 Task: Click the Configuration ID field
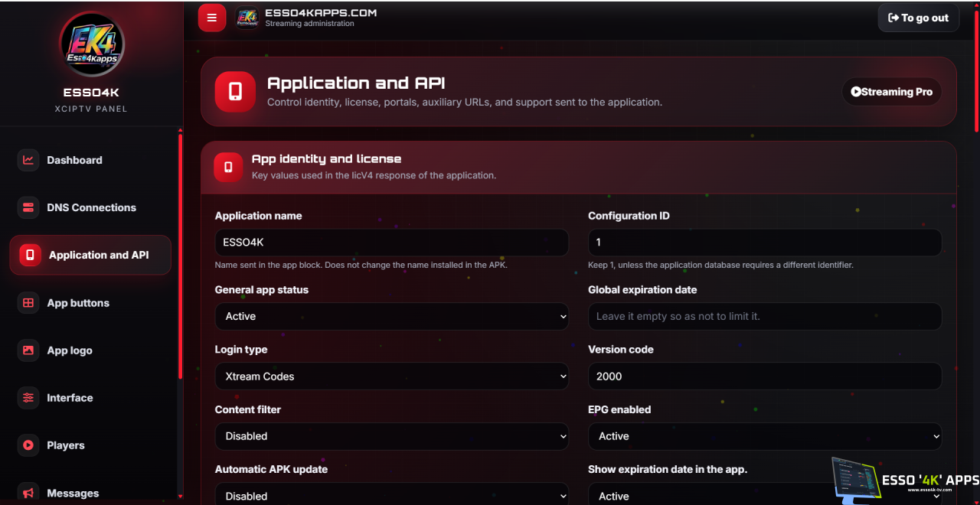(x=765, y=243)
